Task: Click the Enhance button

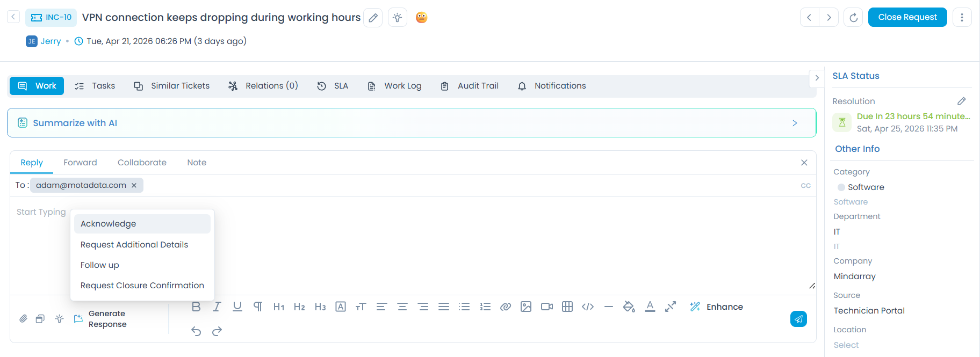Action: [x=717, y=307]
